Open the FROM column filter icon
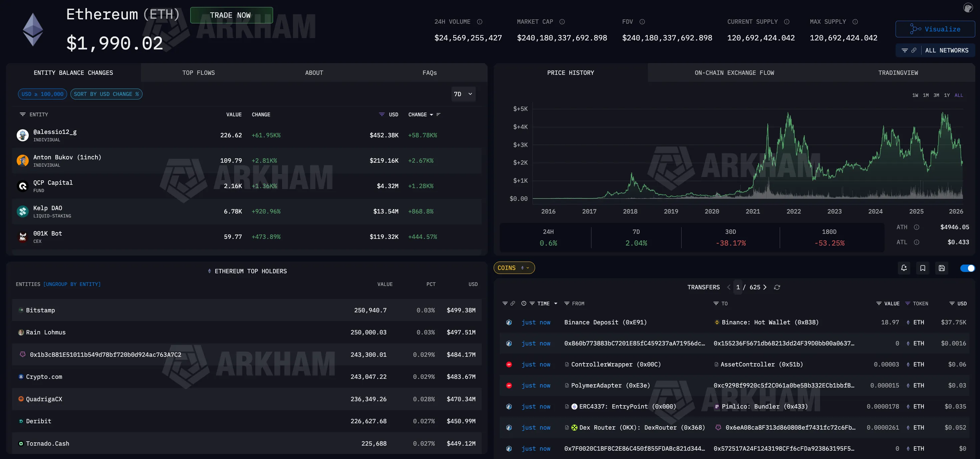Image resolution: width=980 pixels, height=459 pixels. [x=566, y=303]
